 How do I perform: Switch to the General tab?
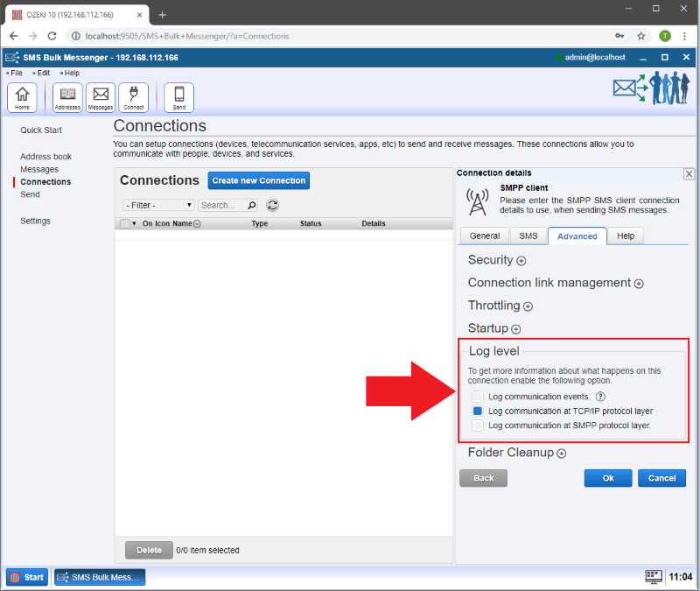[x=485, y=236]
